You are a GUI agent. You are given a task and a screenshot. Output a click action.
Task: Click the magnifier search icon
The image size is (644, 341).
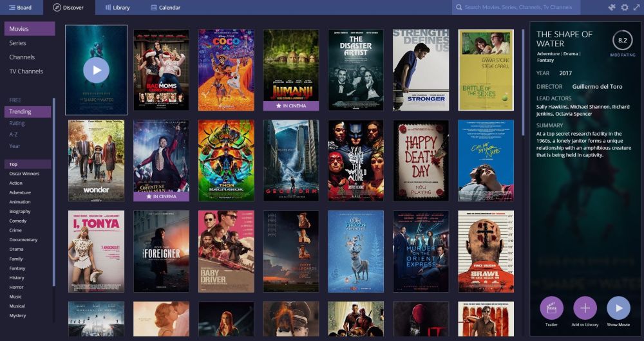tap(459, 7)
